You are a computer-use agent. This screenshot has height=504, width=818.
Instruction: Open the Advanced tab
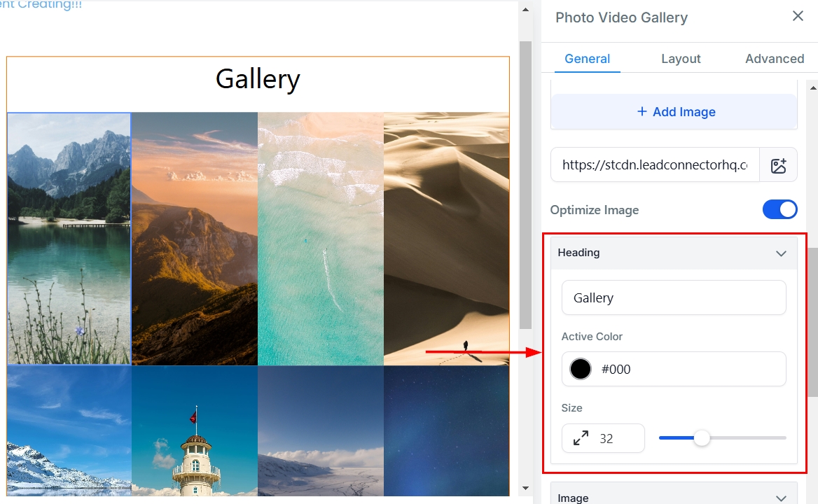[x=774, y=59]
